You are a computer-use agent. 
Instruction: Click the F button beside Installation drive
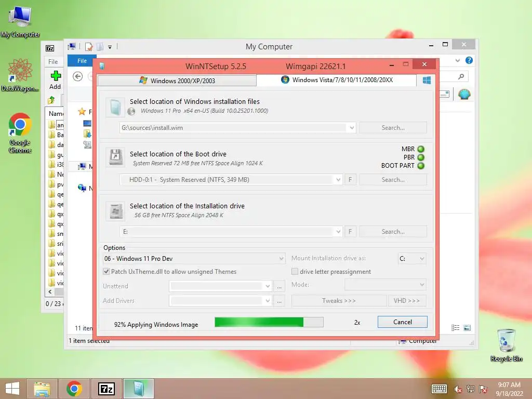[350, 232]
